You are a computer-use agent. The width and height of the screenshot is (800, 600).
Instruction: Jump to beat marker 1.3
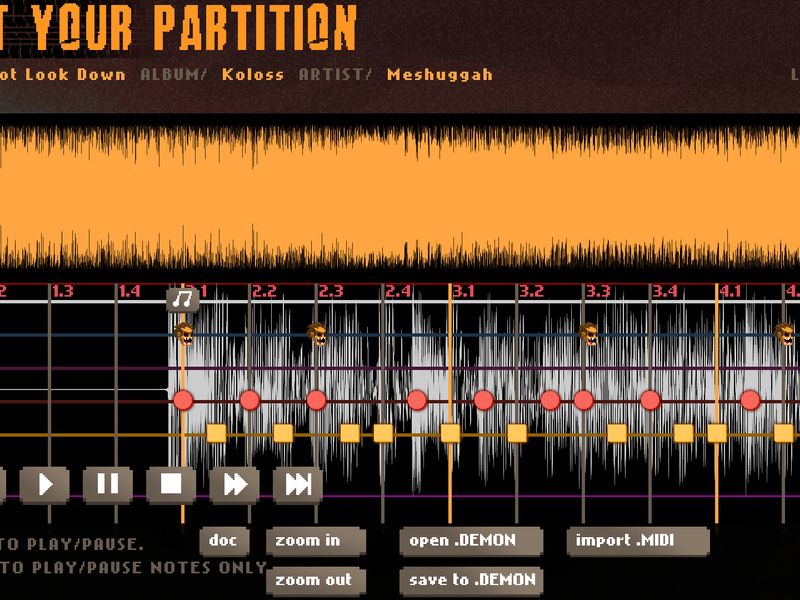pos(63,291)
